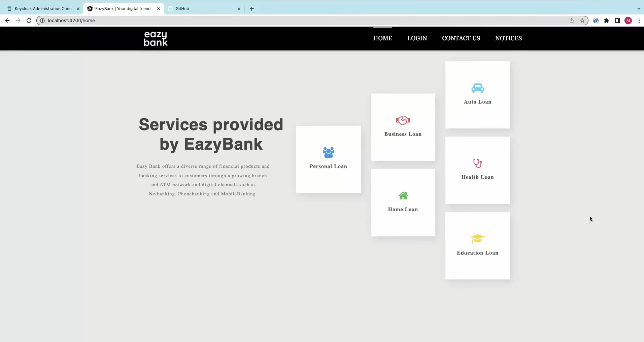Switch to the GitHub tab
The image size is (644, 342).
[x=202, y=9]
